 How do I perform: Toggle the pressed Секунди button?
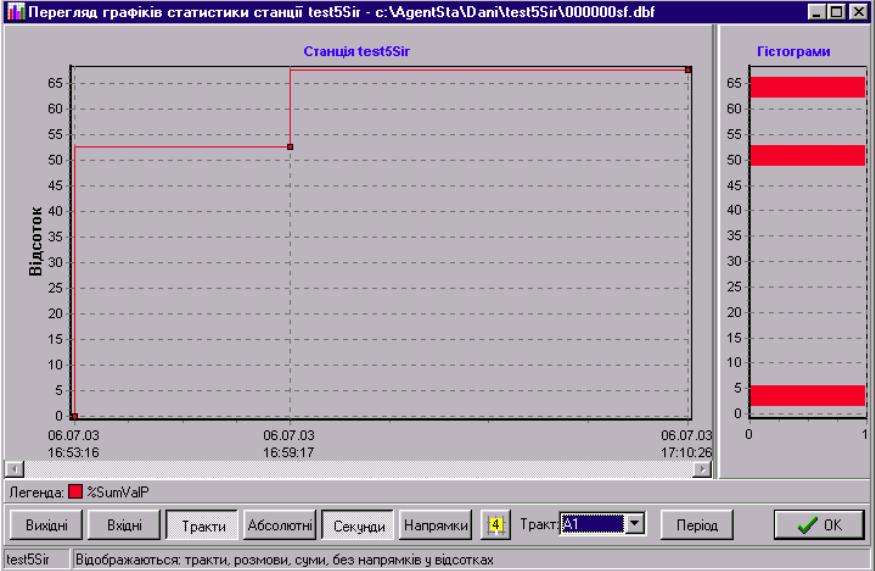tap(358, 525)
